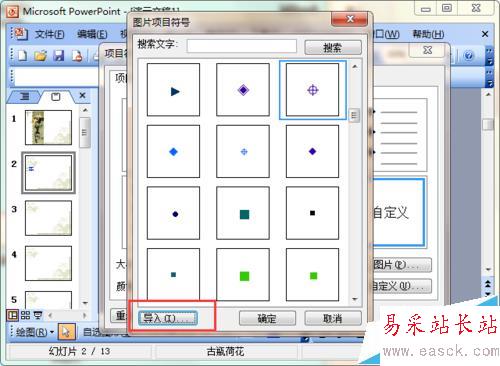Select the purple crosshair circle bullet
Screen dimensions: 500x366
(x=312, y=90)
